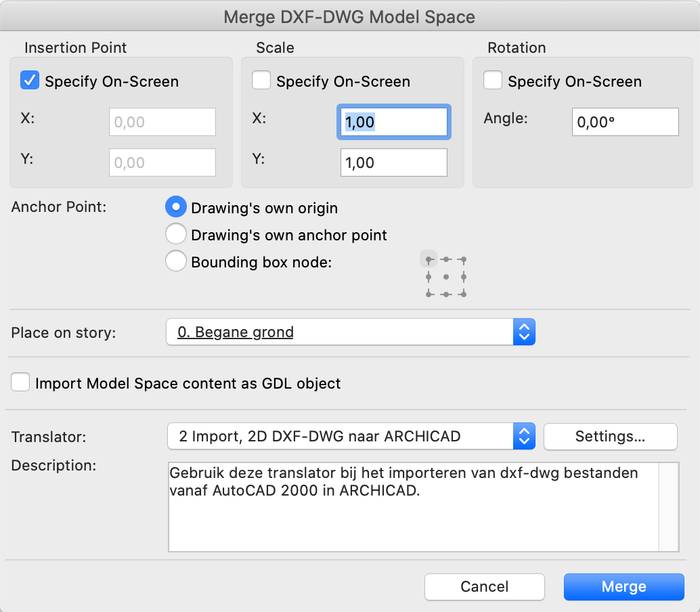Click the 'Translator:' label
700x612 pixels.
click(x=49, y=437)
